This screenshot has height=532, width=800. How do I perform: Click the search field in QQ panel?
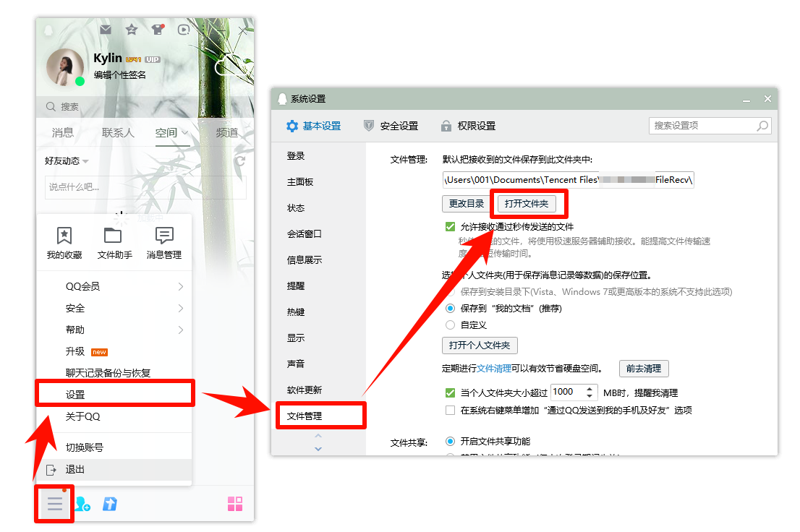pos(145,106)
